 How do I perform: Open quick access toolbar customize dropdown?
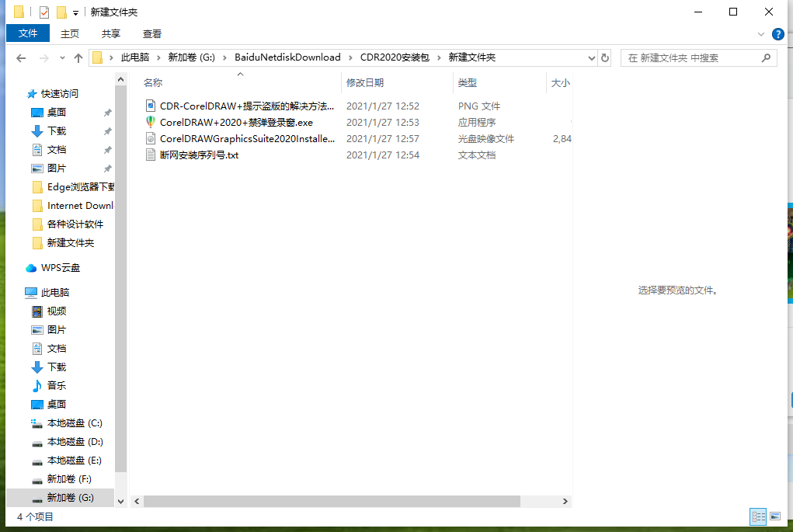click(75, 12)
